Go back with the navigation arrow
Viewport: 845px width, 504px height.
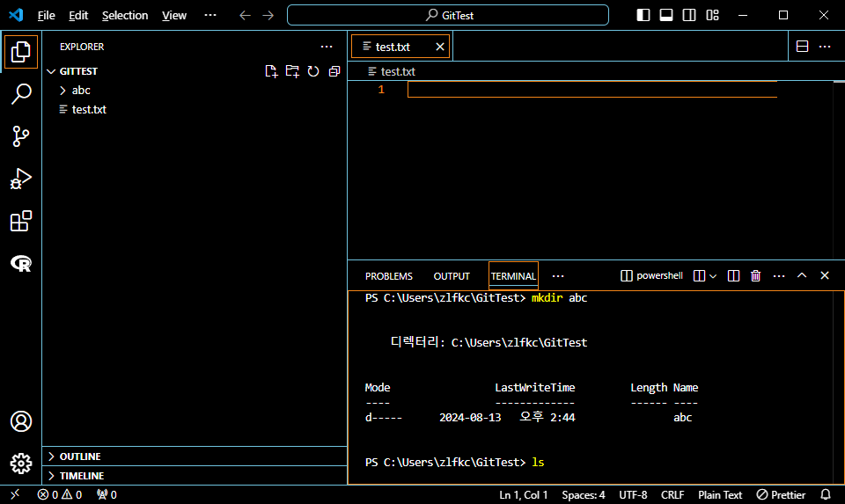pyautogui.click(x=246, y=16)
